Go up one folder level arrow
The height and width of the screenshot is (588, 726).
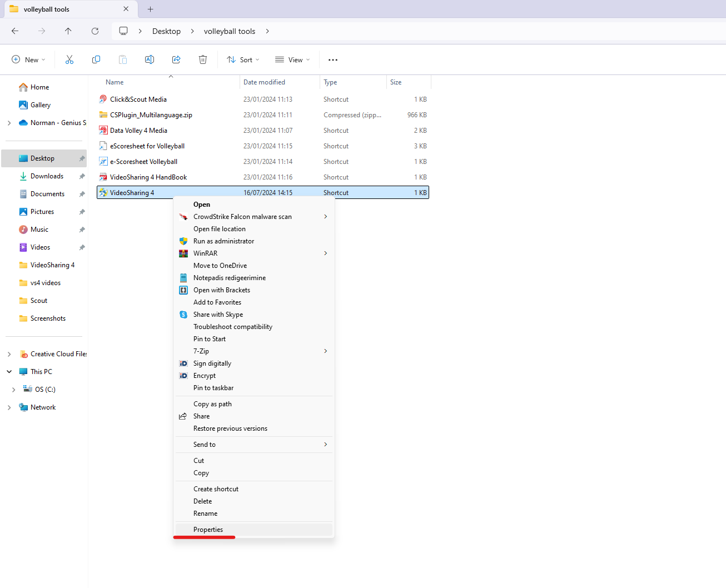68,31
